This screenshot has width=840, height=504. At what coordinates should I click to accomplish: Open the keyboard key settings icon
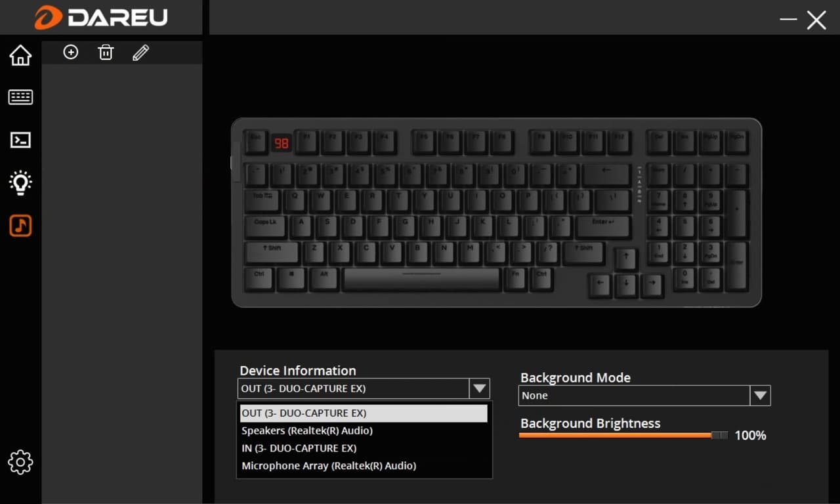[20, 97]
